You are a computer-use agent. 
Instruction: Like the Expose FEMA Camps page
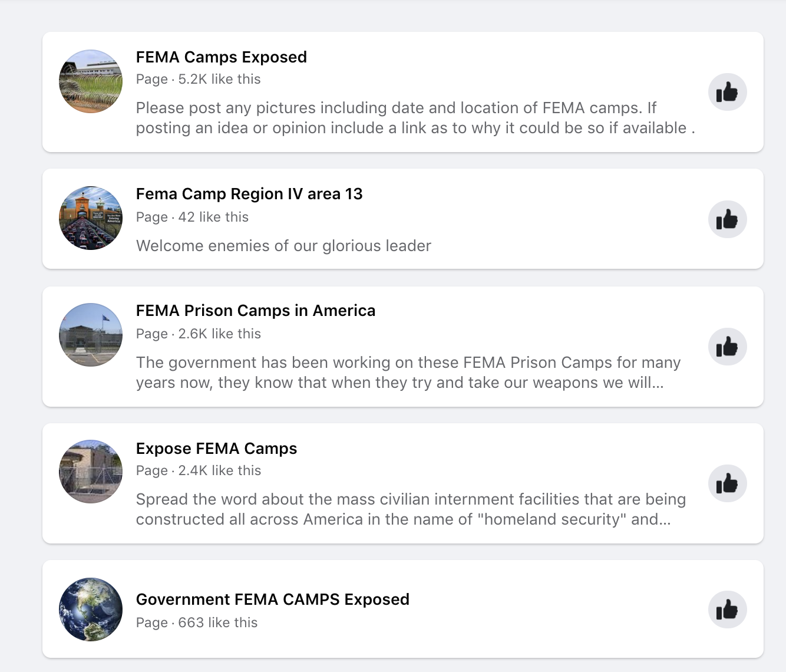pyautogui.click(x=727, y=483)
